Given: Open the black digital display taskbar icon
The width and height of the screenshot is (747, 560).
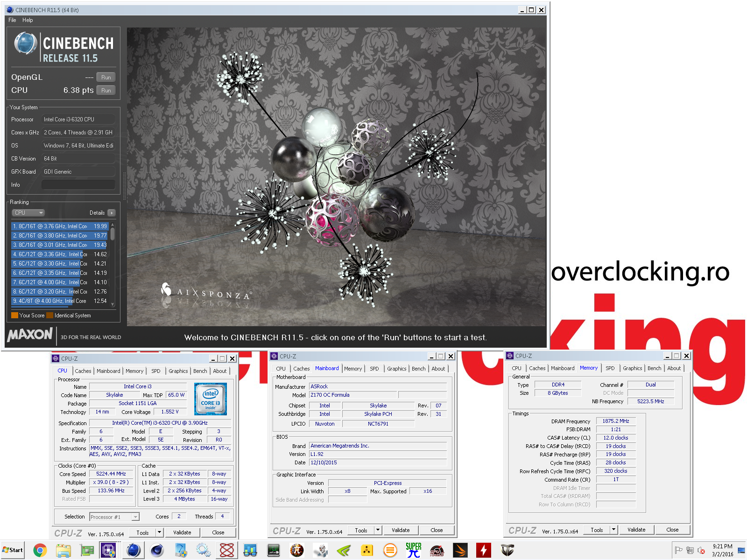Looking at the screenshot, I should [274, 551].
